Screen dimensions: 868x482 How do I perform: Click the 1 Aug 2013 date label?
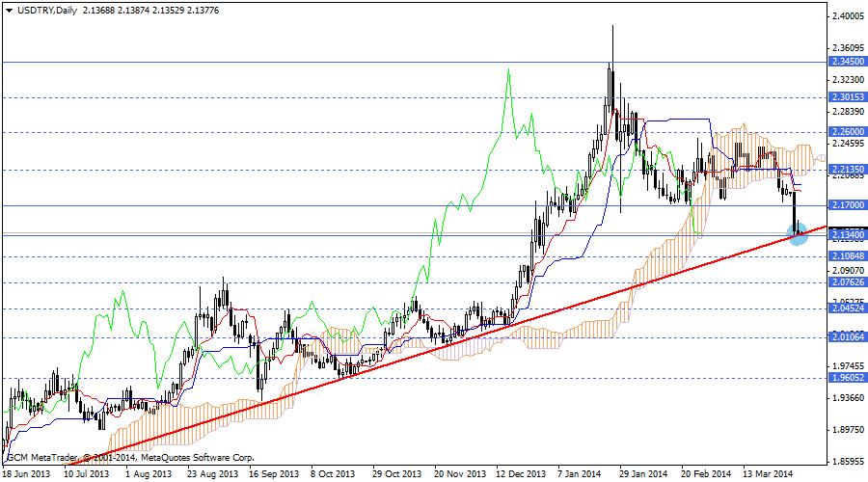click(149, 474)
